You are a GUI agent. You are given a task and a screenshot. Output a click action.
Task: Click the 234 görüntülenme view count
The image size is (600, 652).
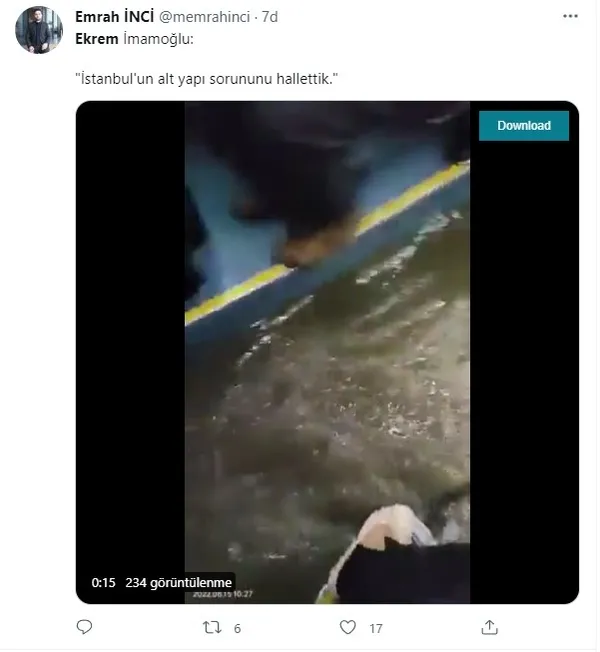178,583
